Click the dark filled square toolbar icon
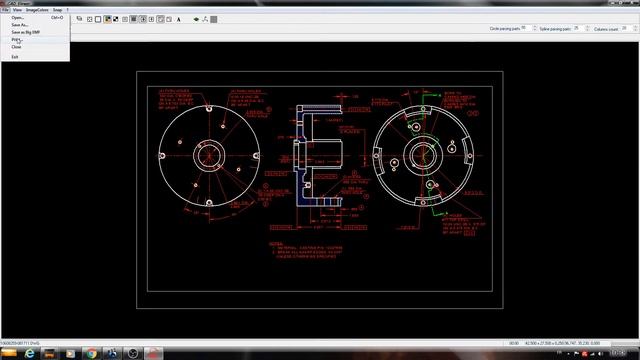Viewport: 640px width, 360px height. pos(133,19)
